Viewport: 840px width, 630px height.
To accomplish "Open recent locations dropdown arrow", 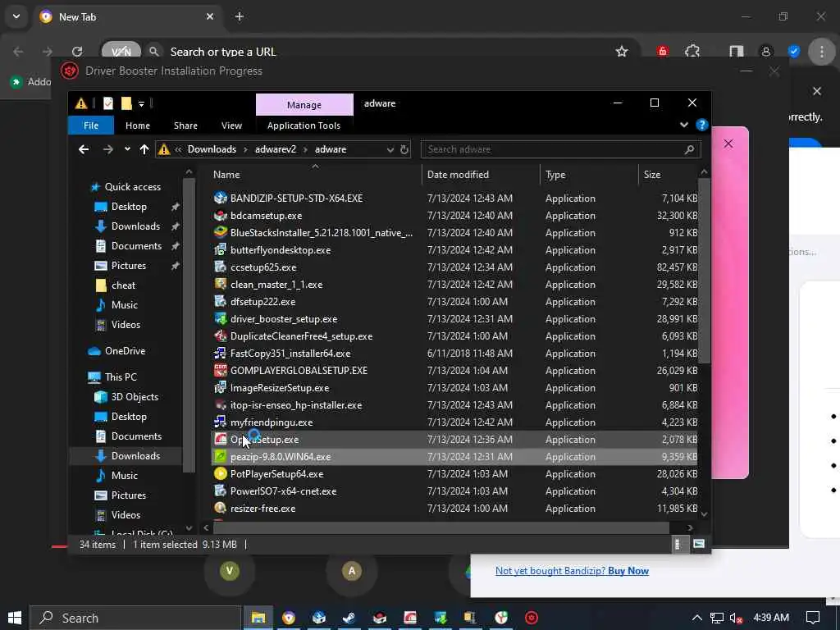I will click(127, 149).
